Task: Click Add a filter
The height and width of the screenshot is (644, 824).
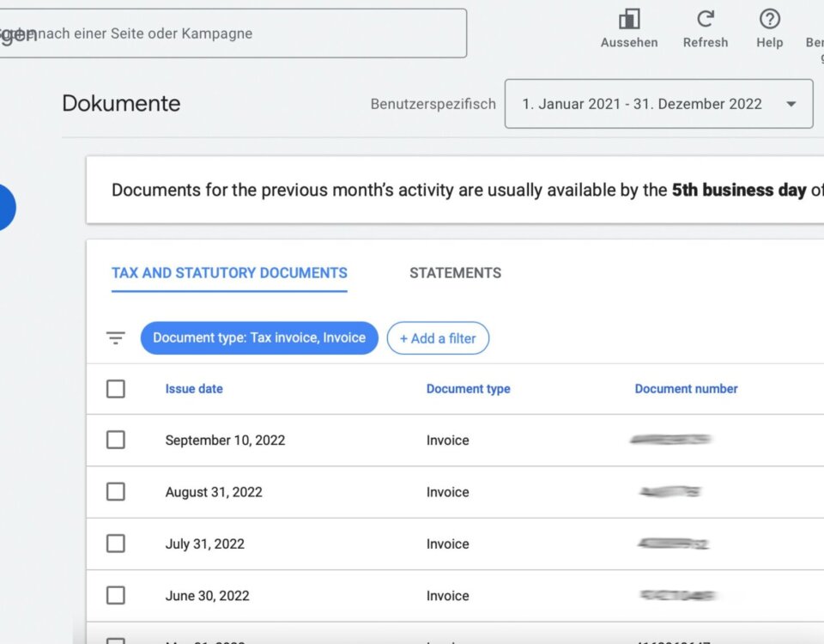Action: 438,337
